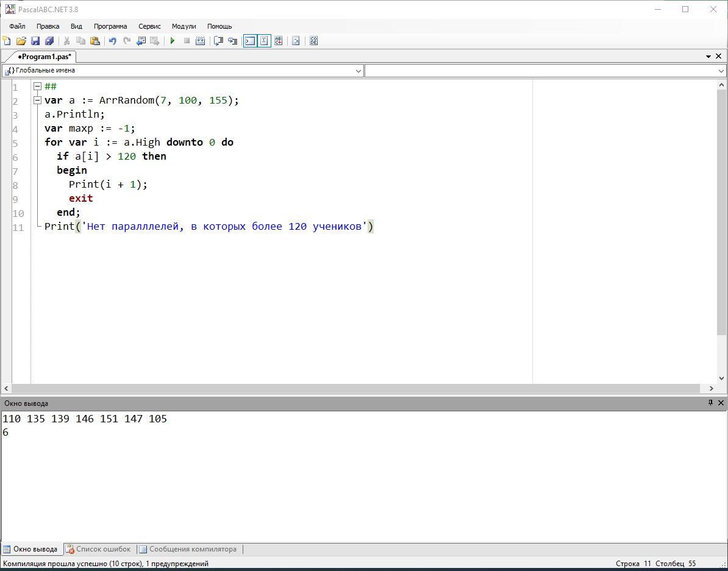Click the Save All icon
728x571 pixels.
[x=49, y=41]
